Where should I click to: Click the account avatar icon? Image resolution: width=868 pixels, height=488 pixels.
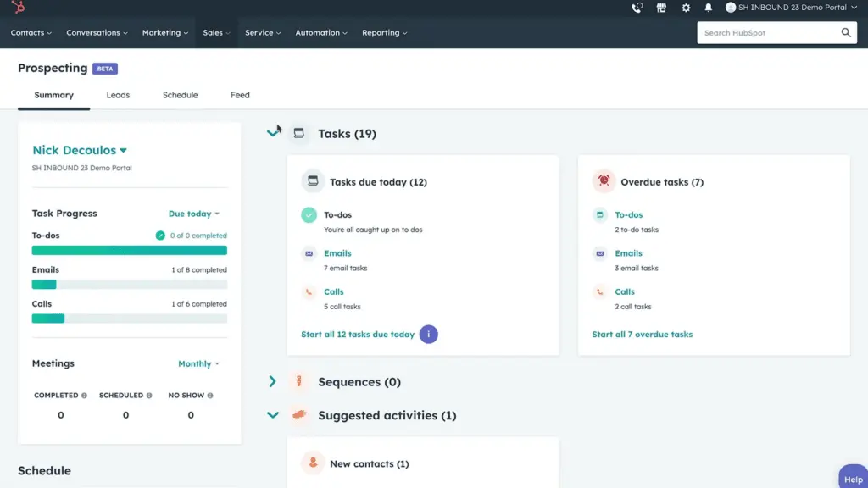pyautogui.click(x=731, y=7)
